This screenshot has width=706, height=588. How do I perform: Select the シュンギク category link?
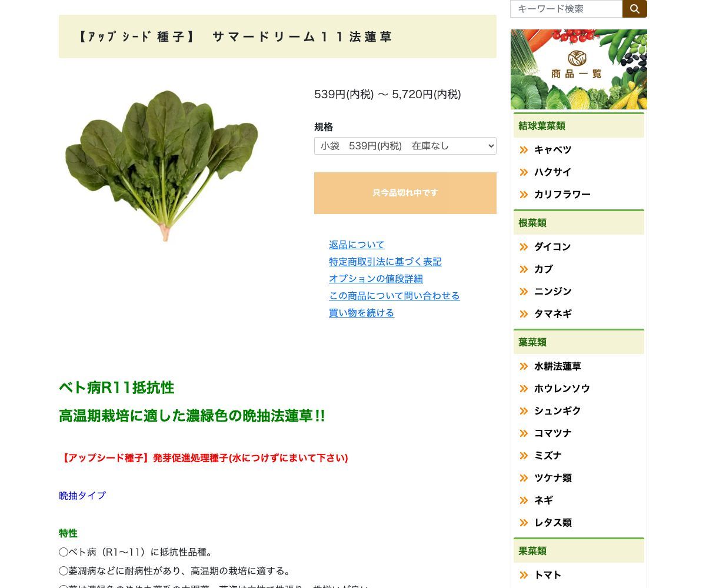click(557, 411)
